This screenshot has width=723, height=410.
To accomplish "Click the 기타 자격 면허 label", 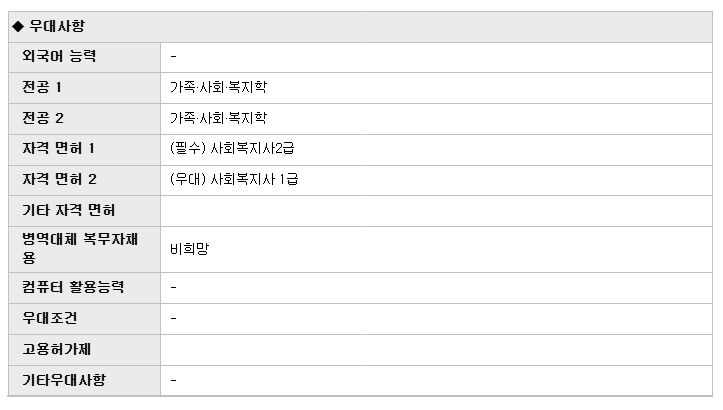I will pyautogui.click(x=69, y=210).
